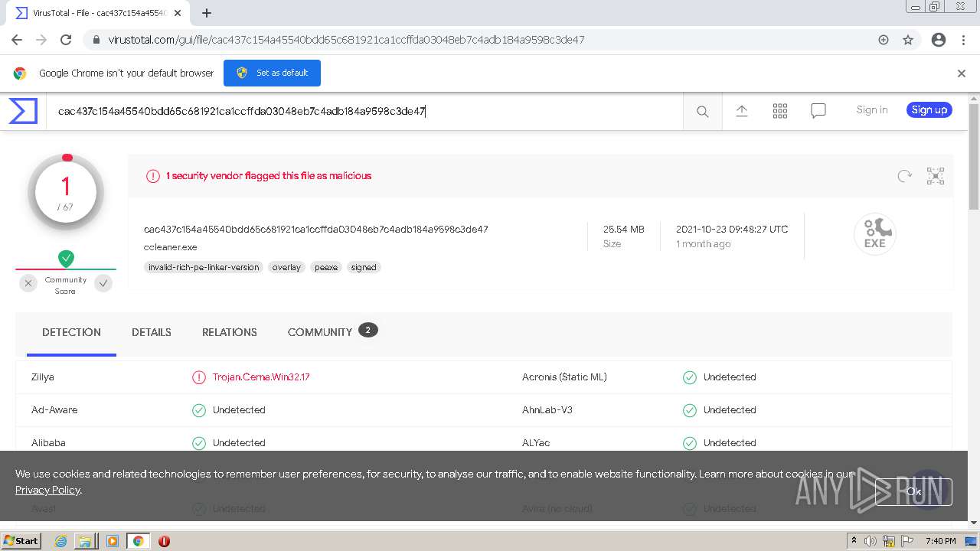
Task: Click the ccleaner.exe file name
Action: click(171, 247)
